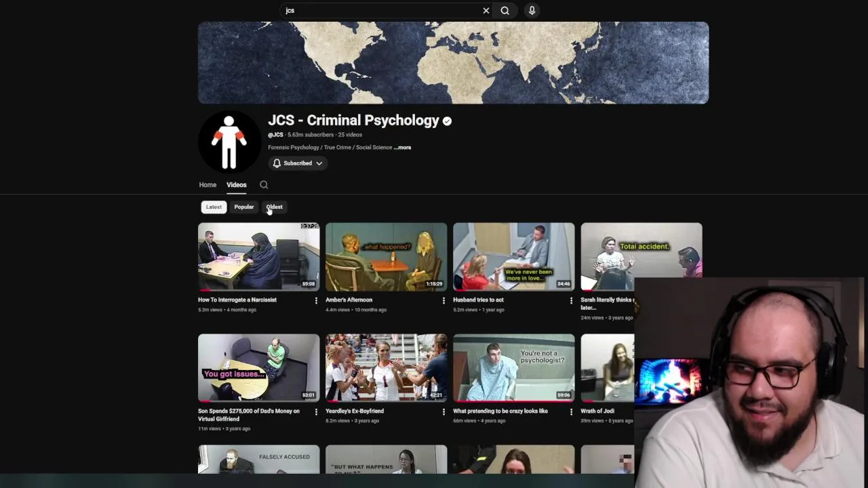Viewport: 868px width, 488px height.
Task: Click the Wrath of Jodi title
Action: click(x=597, y=411)
